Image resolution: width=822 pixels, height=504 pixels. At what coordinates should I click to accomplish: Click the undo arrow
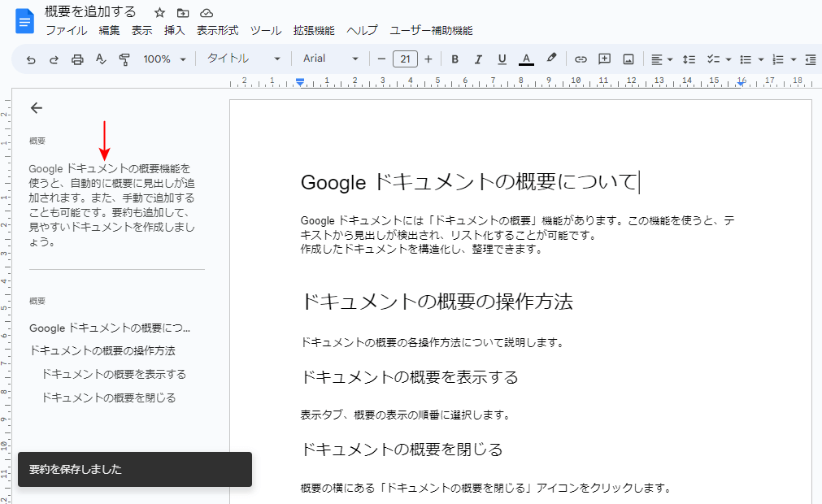click(31, 59)
